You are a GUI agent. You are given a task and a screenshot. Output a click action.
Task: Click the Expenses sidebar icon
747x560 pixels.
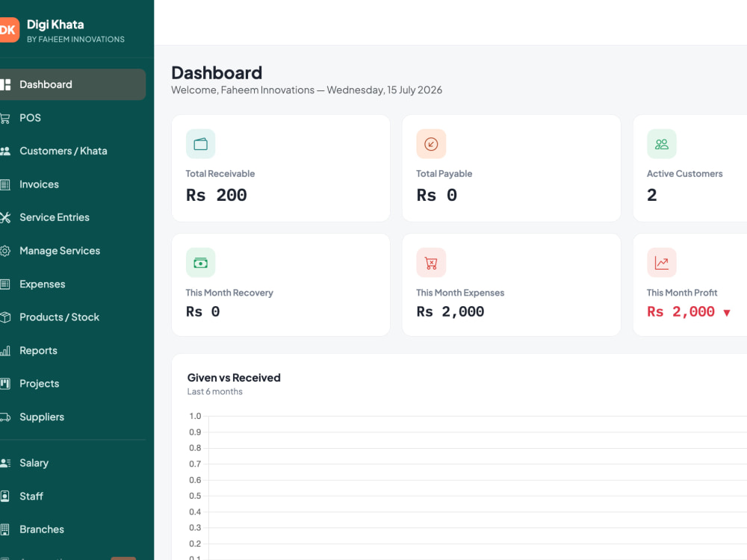coord(5,284)
